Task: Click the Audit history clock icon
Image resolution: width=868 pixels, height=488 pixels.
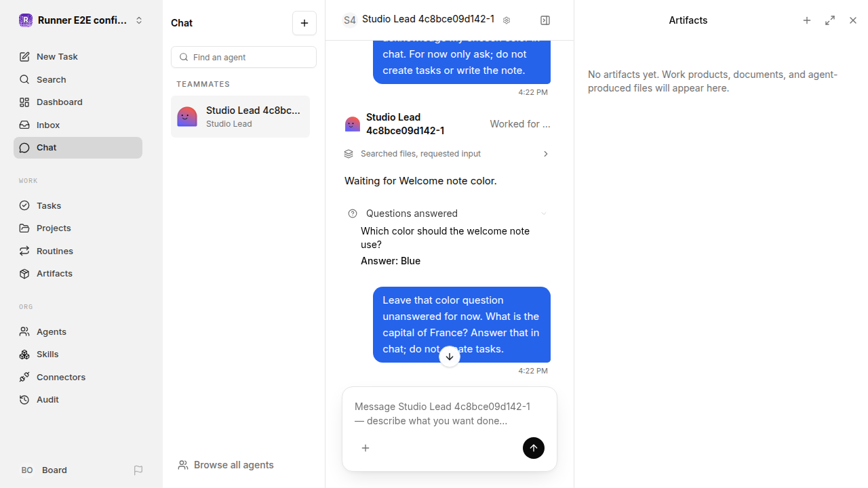Action: click(x=24, y=400)
